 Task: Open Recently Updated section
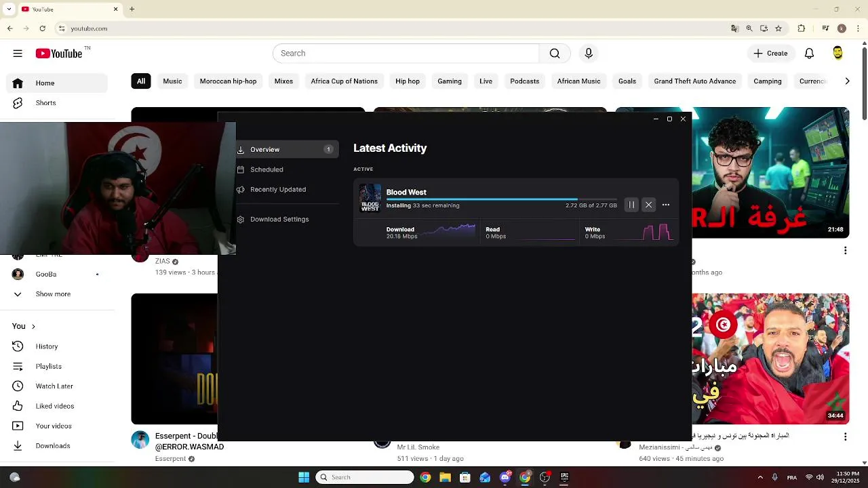pyautogui.click(x=278, y=189)
